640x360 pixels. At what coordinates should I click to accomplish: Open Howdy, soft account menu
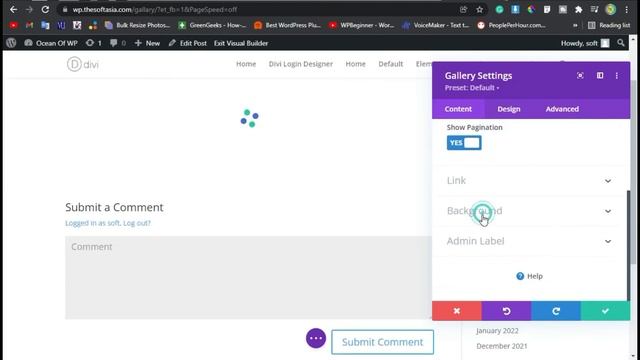pyautogui.click(x=584, y=43)
